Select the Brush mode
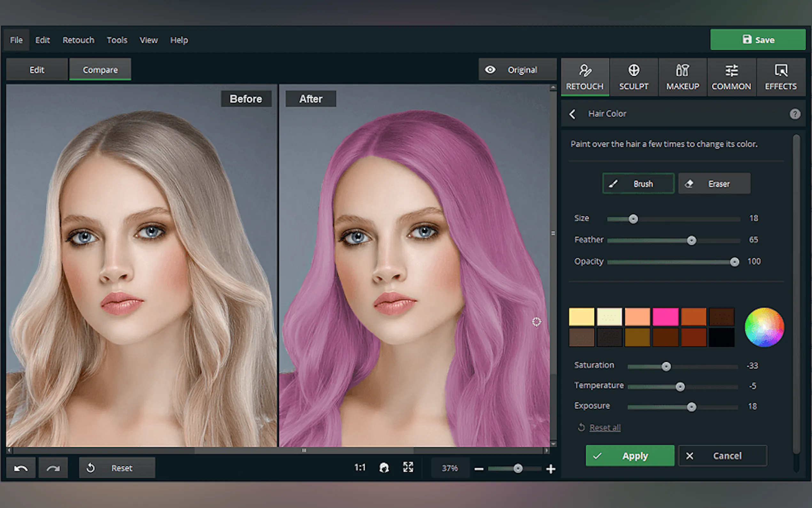Image resolution: width=812 pixels, height=508 pixels. tap(638, 184)
